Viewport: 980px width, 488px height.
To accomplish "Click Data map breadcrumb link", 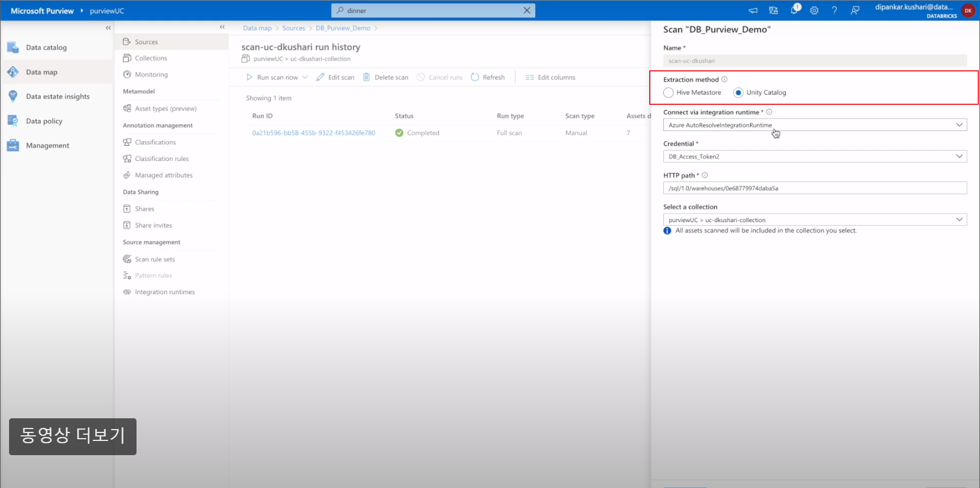I will click(257, 28).
